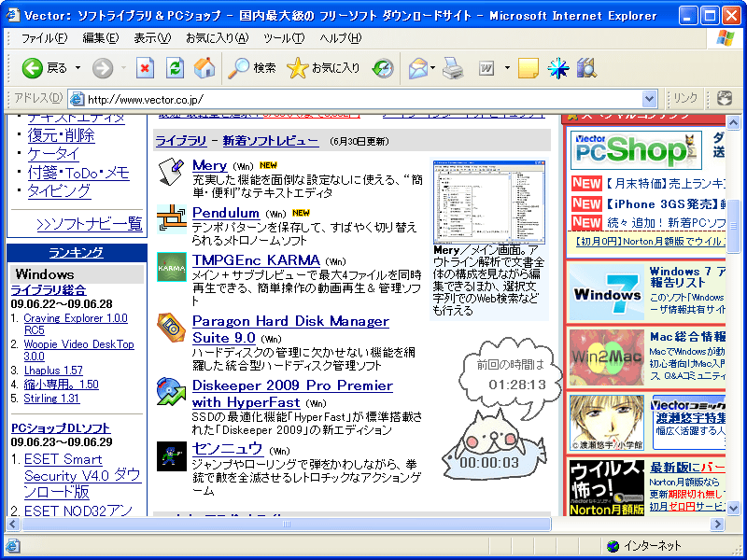Screen dimensions: 747x560
Task: Click the Windows flag logo
Action: [726, 38]
